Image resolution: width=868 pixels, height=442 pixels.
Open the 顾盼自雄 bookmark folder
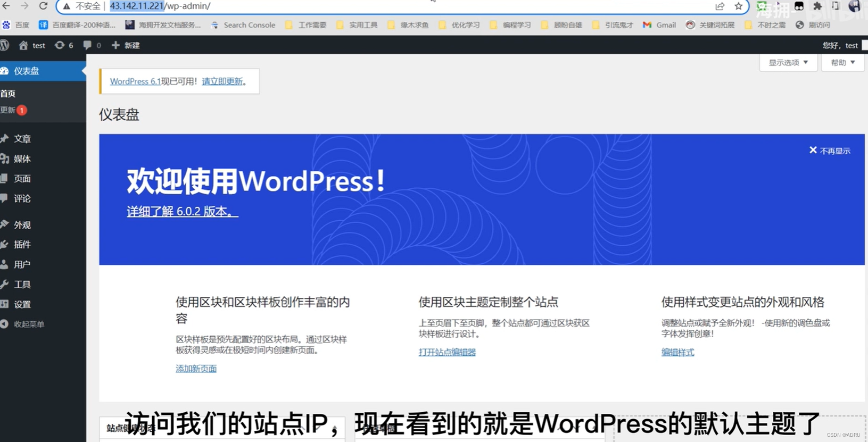[x=561, y=25]
